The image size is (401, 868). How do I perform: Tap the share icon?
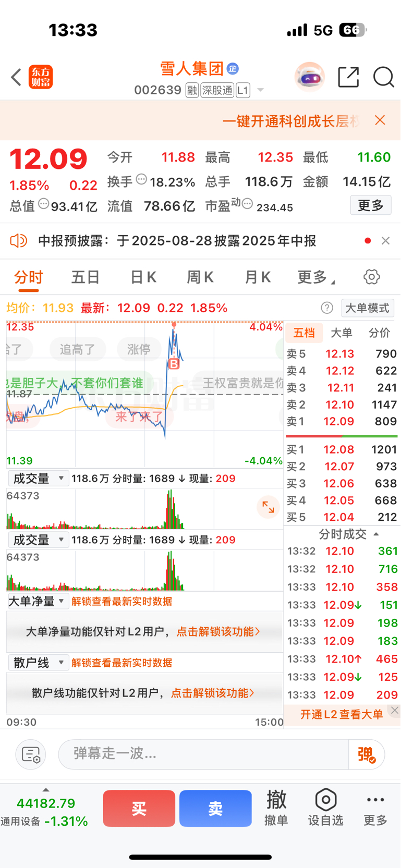point(348,77)
